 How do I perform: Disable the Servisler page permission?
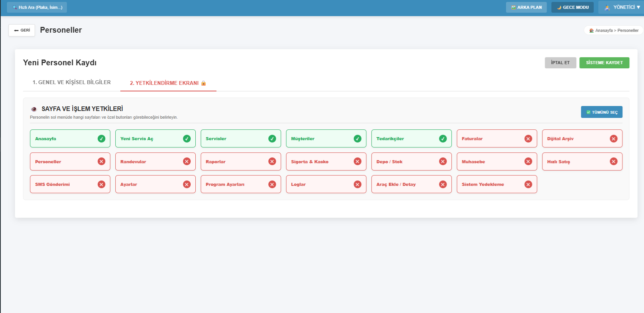(241, 139)
